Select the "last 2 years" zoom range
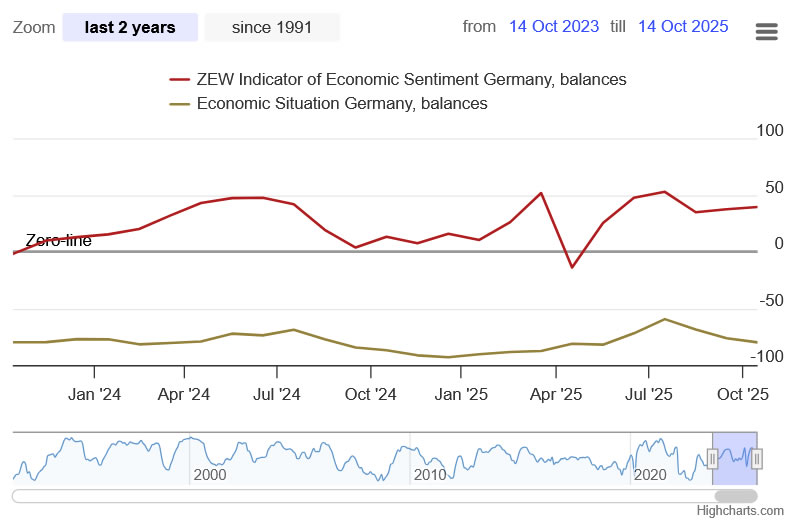Screen dimensions: 796x521 [x=130, y=28]
